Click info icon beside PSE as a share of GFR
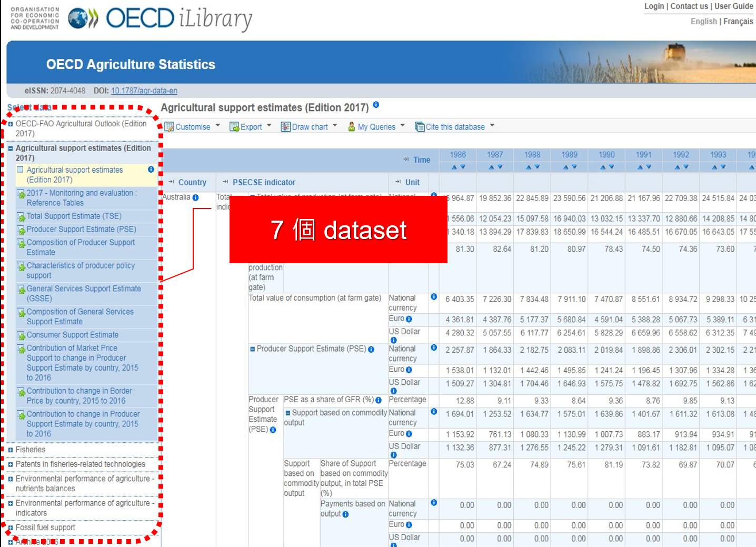 378,401
